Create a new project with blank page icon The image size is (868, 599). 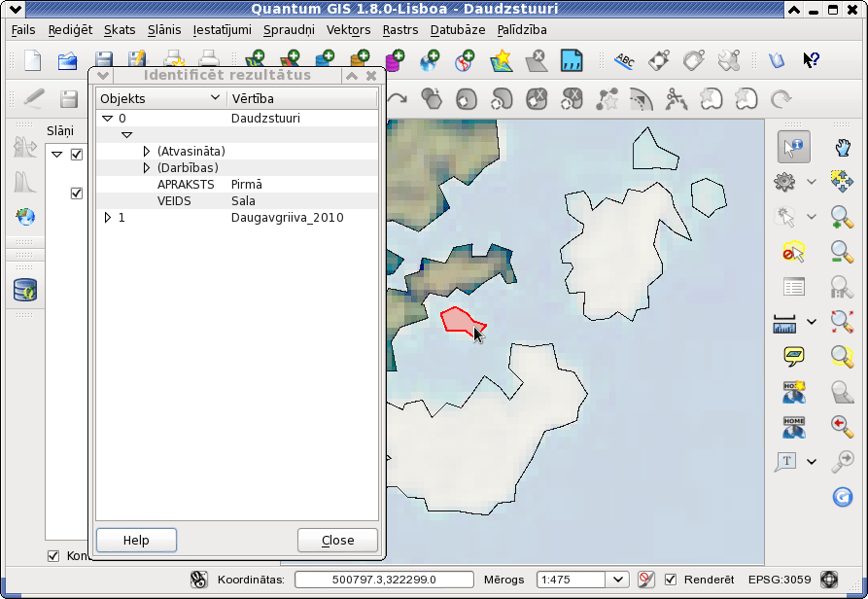(33, 60)
